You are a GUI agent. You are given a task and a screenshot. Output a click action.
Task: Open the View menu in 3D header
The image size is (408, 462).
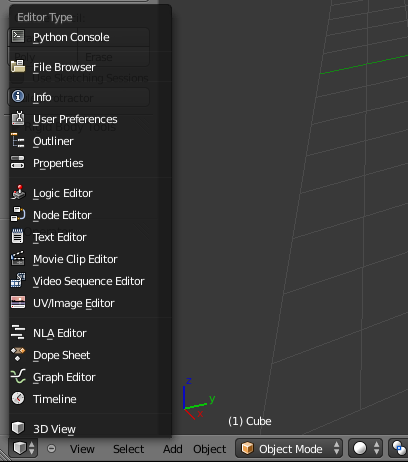[x=82, y=449]
